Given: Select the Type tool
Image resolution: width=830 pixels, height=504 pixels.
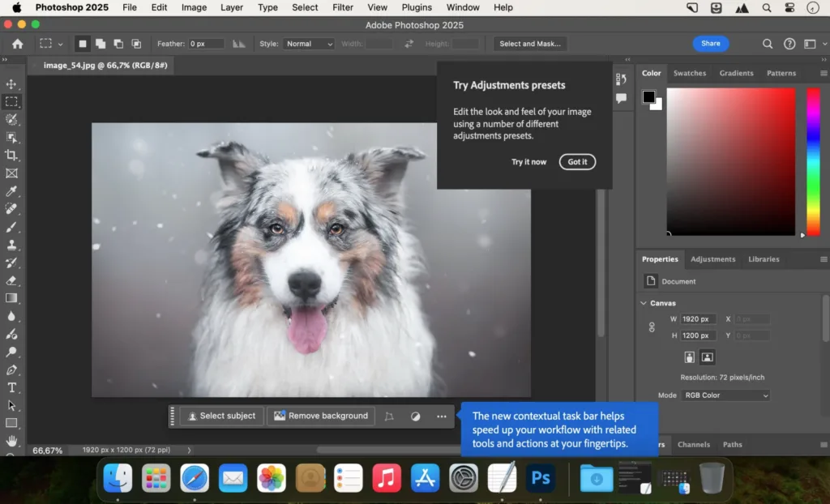Looking at the screenshot, I should (11, 387).
